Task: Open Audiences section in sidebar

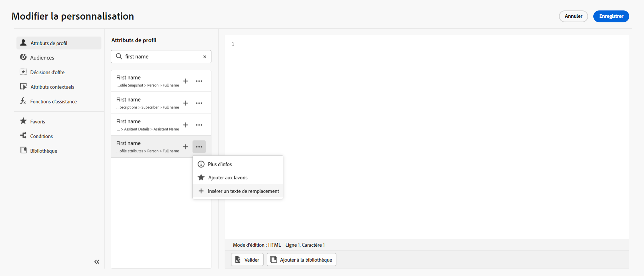Action: [42, 58]
